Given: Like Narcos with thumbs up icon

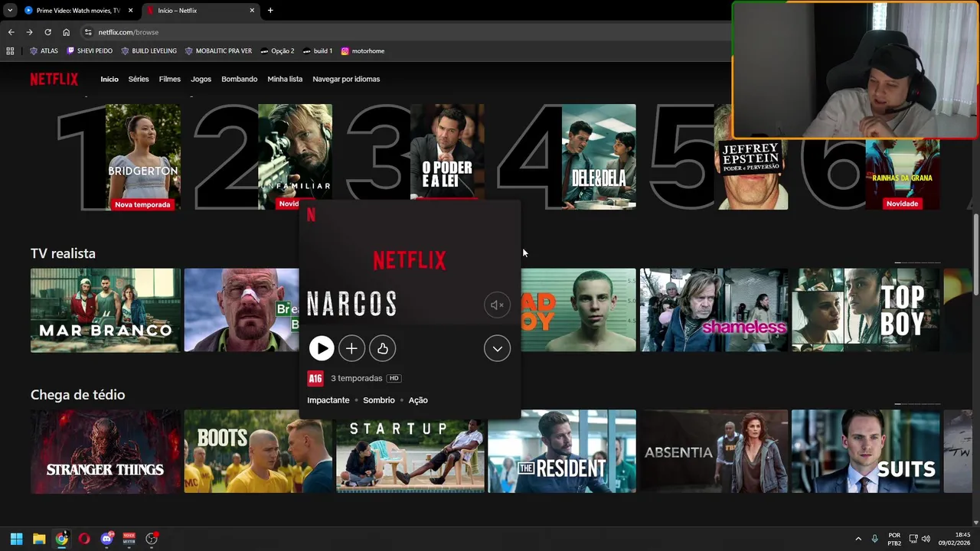Looking at the screenshot, I should 382,349.
